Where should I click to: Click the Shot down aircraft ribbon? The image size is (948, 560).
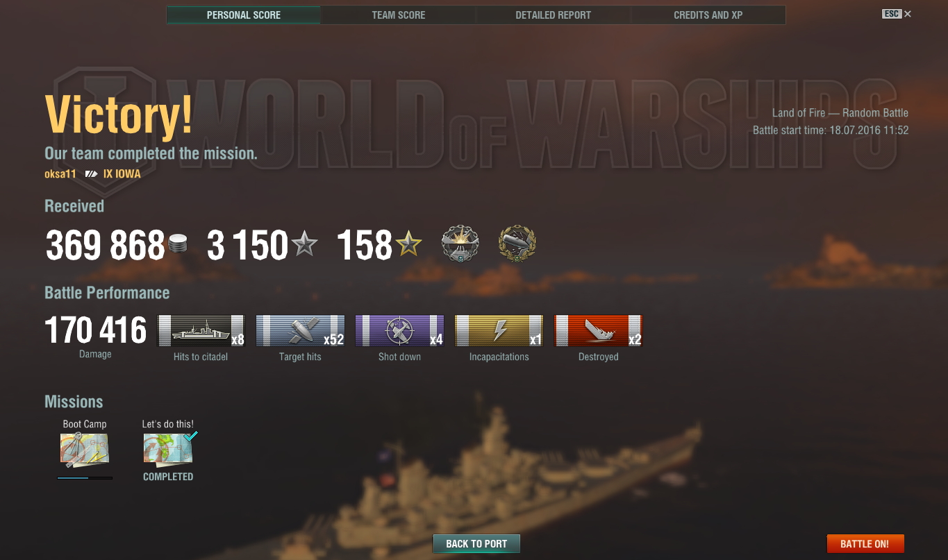pyautogui.click(x=399, y=330)
